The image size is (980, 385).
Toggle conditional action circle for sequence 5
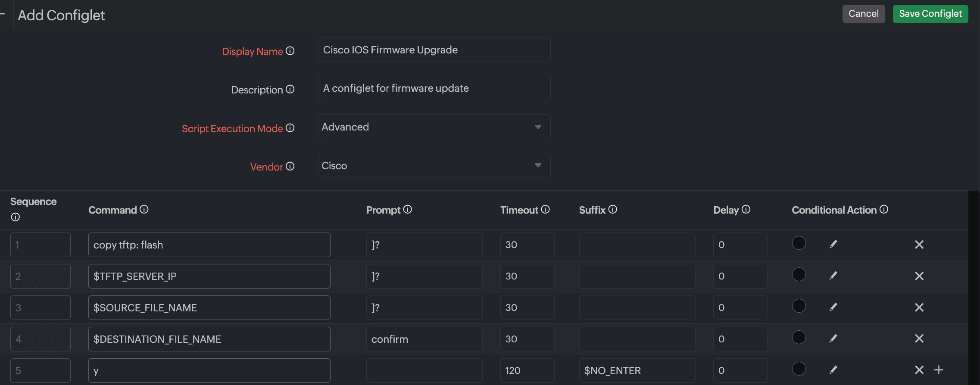[799, 369]
